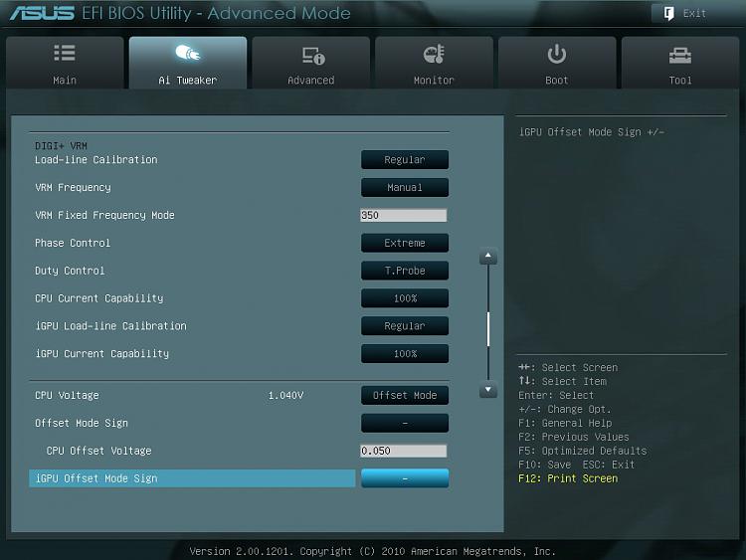Click the DIGI+ VRM section heading
Viewport: 746px width, 560px height.
pyautogui.click(x=61, y=145)
